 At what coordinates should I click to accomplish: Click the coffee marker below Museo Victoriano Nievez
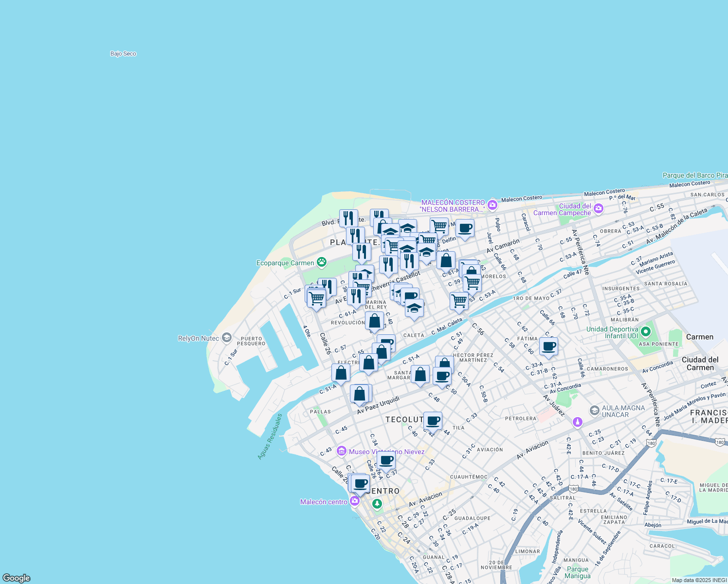pyautogui.click(x=386, y=461)
